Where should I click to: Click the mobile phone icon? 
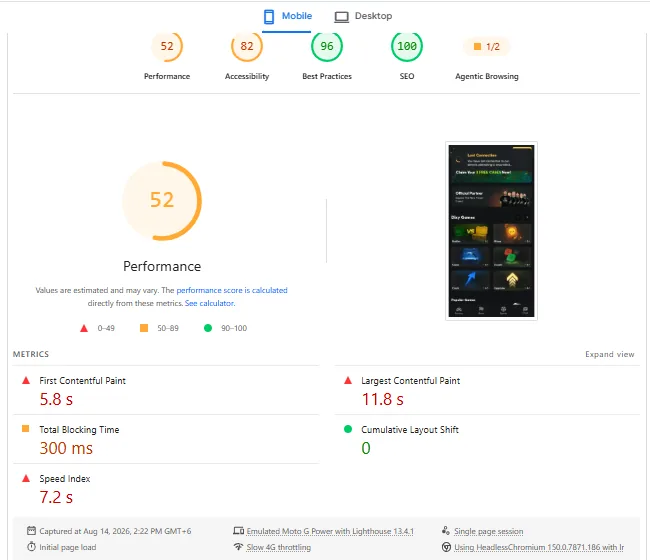[269, 17]
